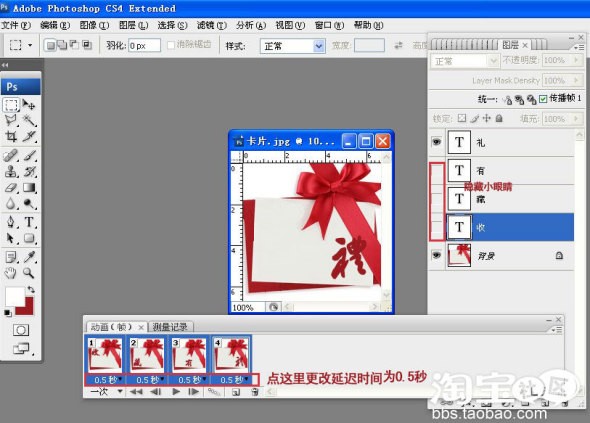Switch to the 测量记录 tab
This screenshot has width=590, height=423.
(170, 327)
